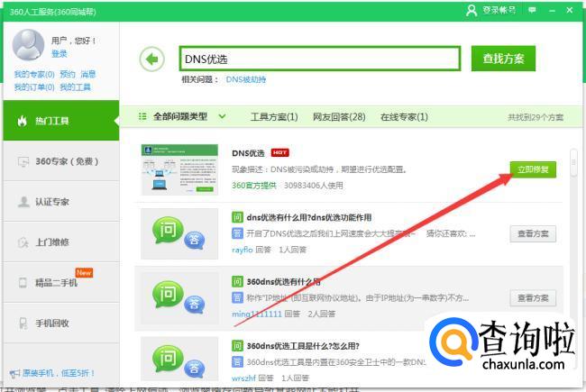Select 360专家（免费） in the sidebar

[x=61, y=161]
